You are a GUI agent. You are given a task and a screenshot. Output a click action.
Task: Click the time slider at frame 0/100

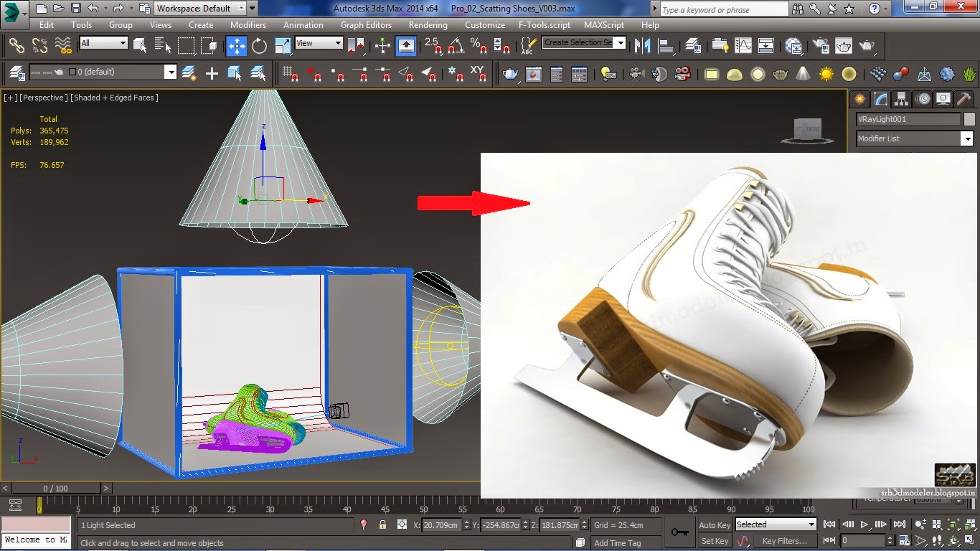pos(57,488)
